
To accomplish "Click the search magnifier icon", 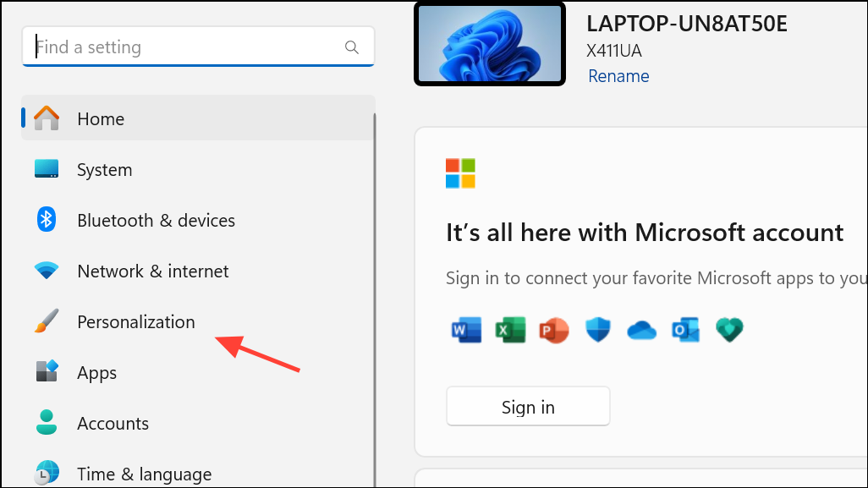I will coord(352,47).
